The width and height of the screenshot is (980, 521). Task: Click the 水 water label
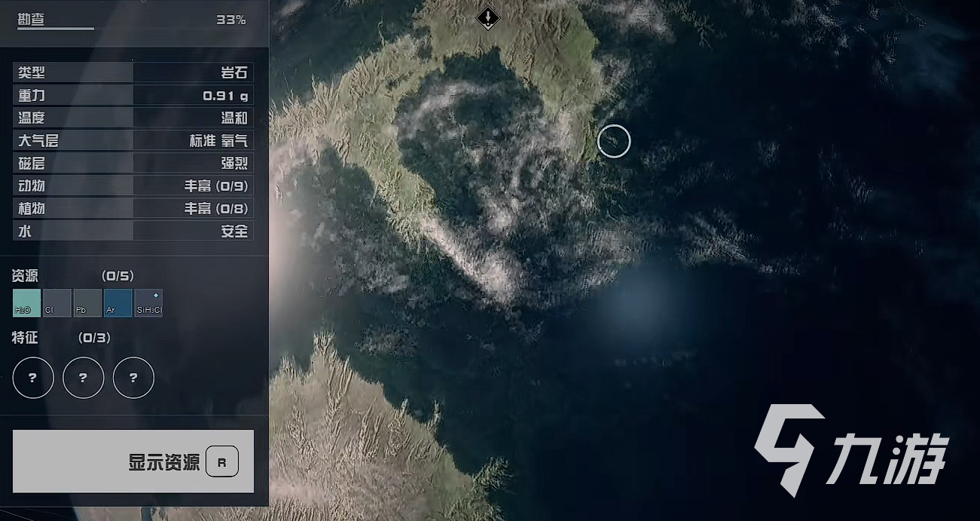click(x=25, y=231)
